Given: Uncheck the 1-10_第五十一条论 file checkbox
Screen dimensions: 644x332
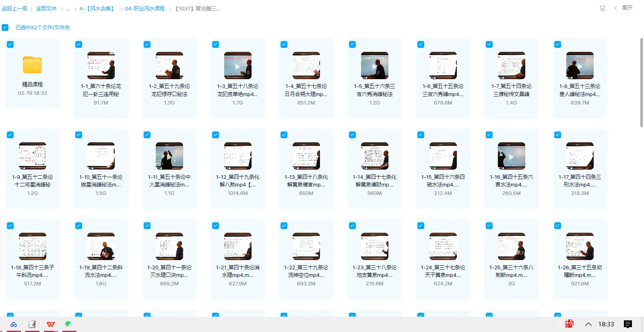Looking at the screenshot, I should [x=79, y=135].
